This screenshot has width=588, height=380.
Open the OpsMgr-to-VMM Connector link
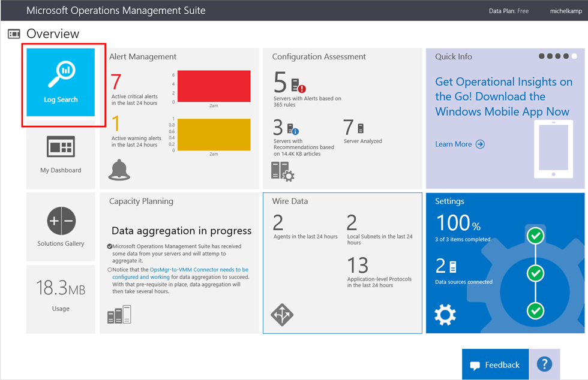(x=181, y=273)
